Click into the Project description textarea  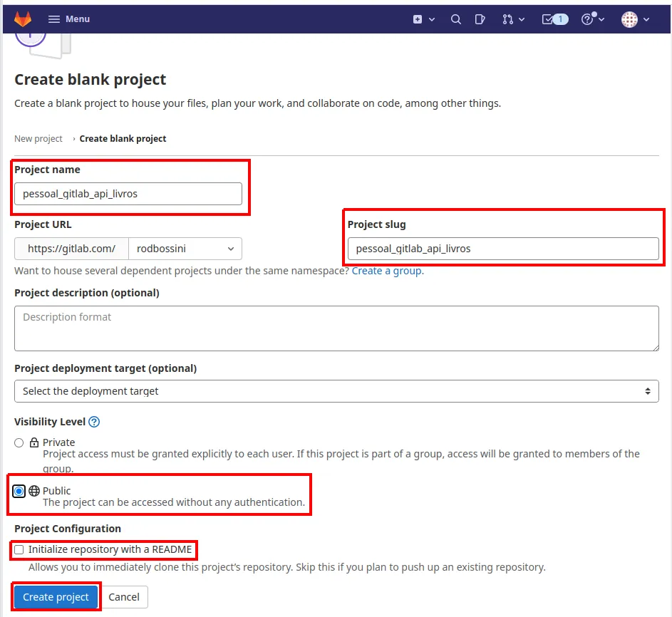coord(336,328)
